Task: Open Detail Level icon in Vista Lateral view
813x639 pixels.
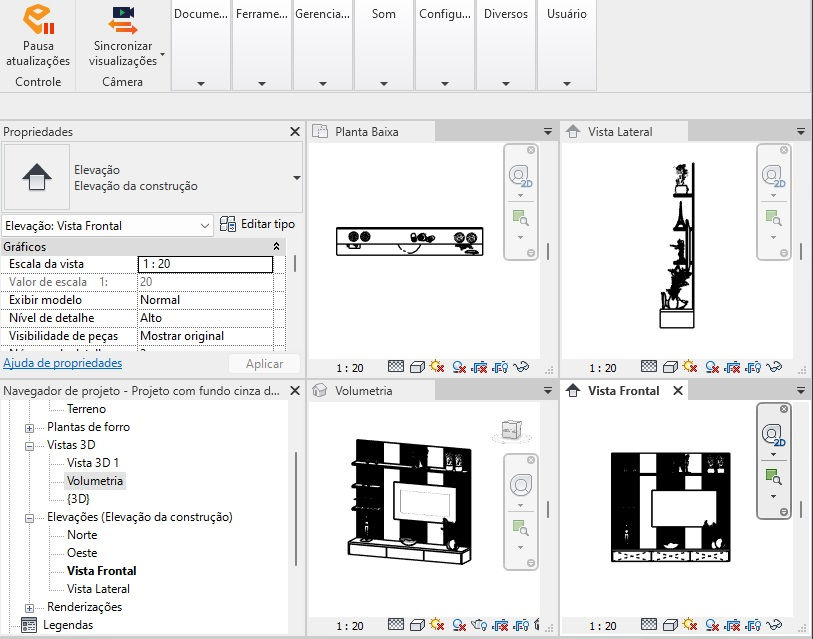Action: [649, 367]
